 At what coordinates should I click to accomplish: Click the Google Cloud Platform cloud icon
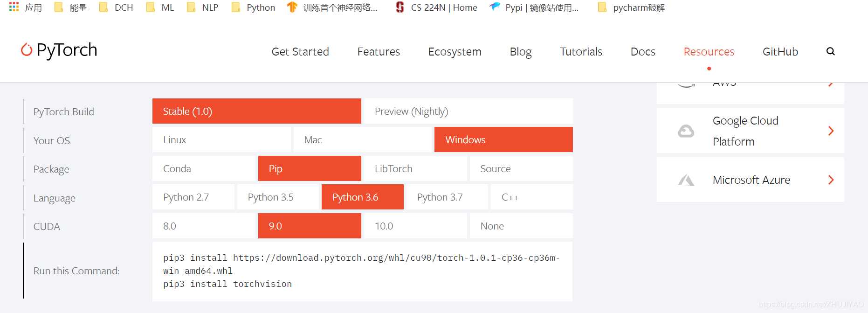[x=686, y=131]
